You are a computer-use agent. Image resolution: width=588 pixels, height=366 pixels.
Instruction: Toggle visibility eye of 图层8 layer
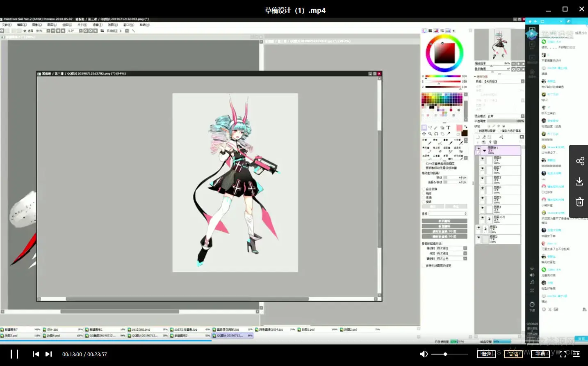[x=482, y=158]
